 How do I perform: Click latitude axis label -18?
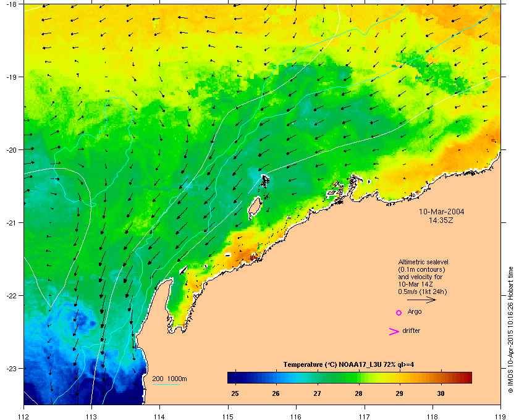(11, 4)
